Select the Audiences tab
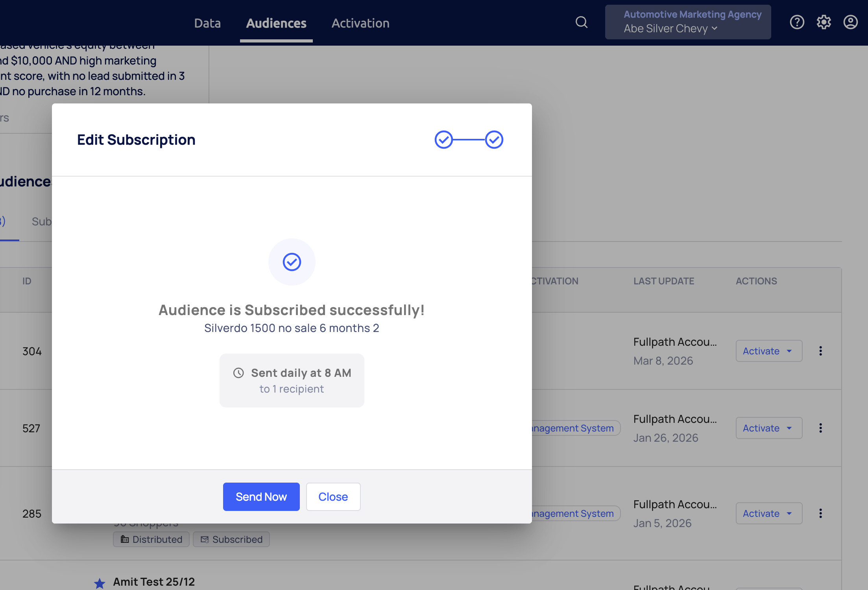868x590 pixels. pyautogui.click(x=276, y=23)
